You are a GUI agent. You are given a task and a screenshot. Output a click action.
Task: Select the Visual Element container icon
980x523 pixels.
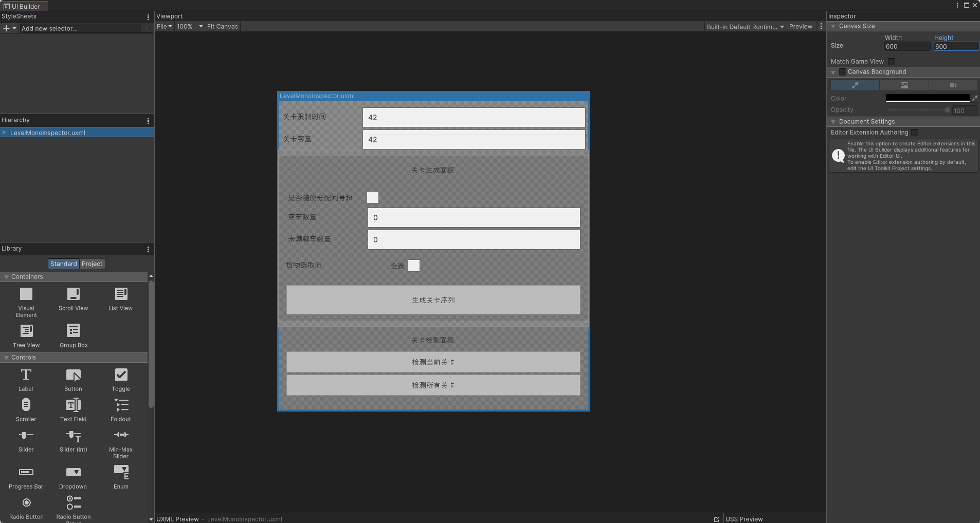[x=26, y=294]
